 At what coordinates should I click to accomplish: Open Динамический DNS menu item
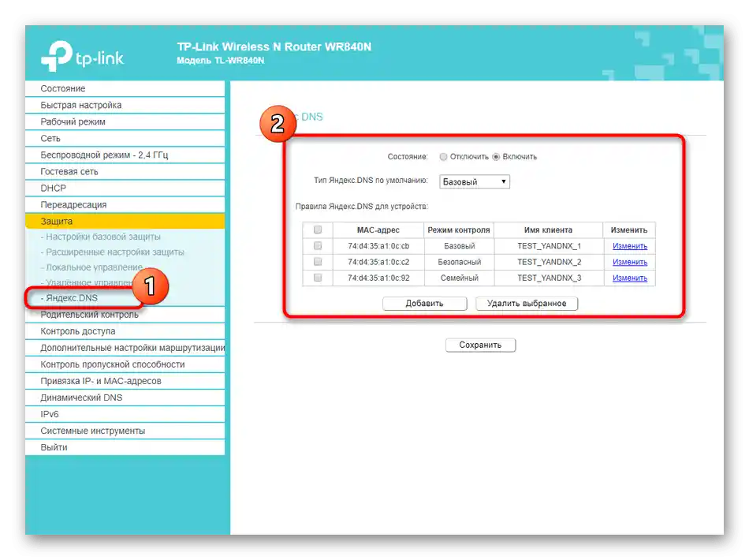(x=125, y=398)
